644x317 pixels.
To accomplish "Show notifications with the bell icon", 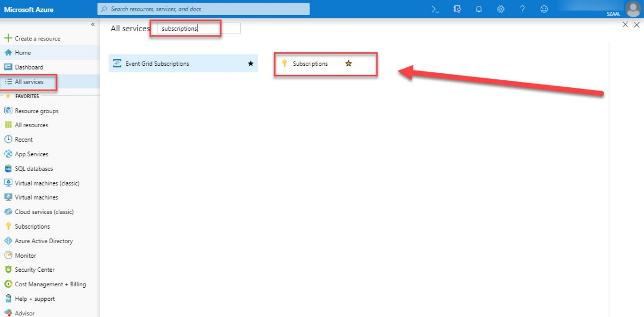I will (479, 9).
